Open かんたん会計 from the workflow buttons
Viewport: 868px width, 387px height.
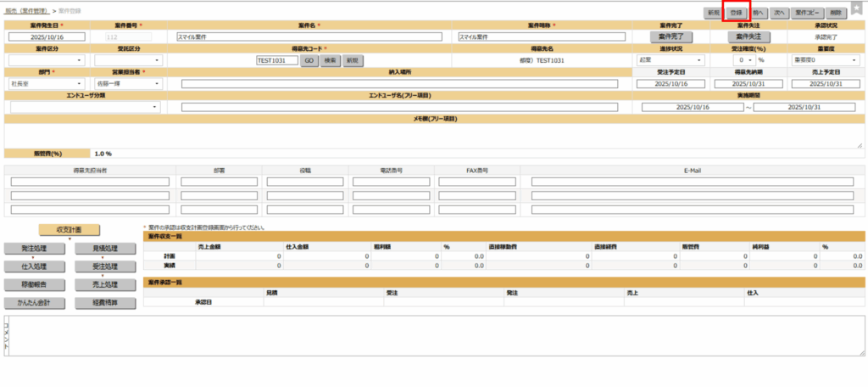(x=36, y=302)
